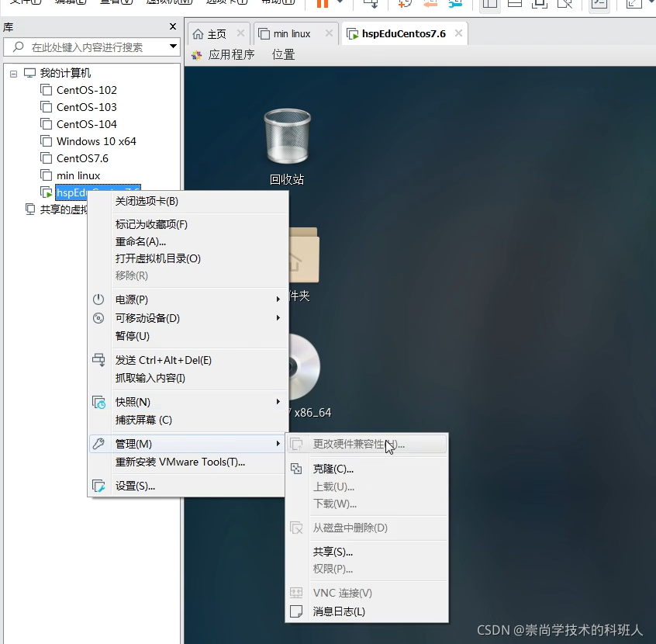Image resolution: width=656 pixels, height=644 pixels.
Task: Open the CentOS-102 virtual machine entry
Action: pos(86,90)
